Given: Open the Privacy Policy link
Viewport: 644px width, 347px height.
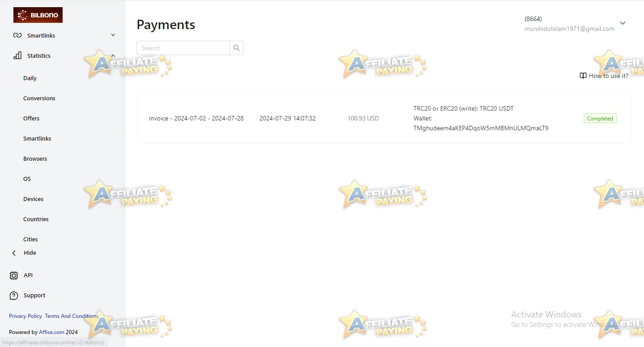Looking at the screenshot, I should (x=25, y=316).
